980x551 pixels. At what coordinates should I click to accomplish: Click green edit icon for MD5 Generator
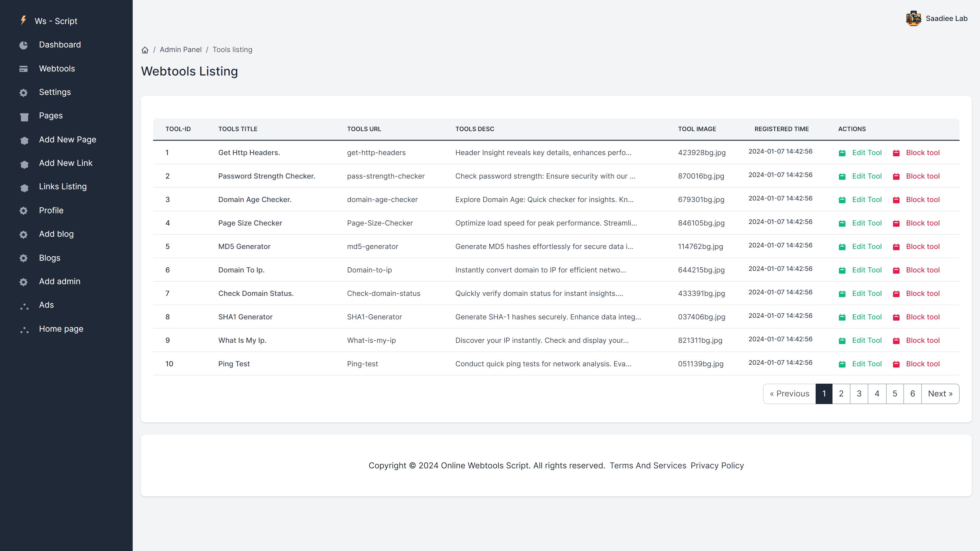[842, 247]
